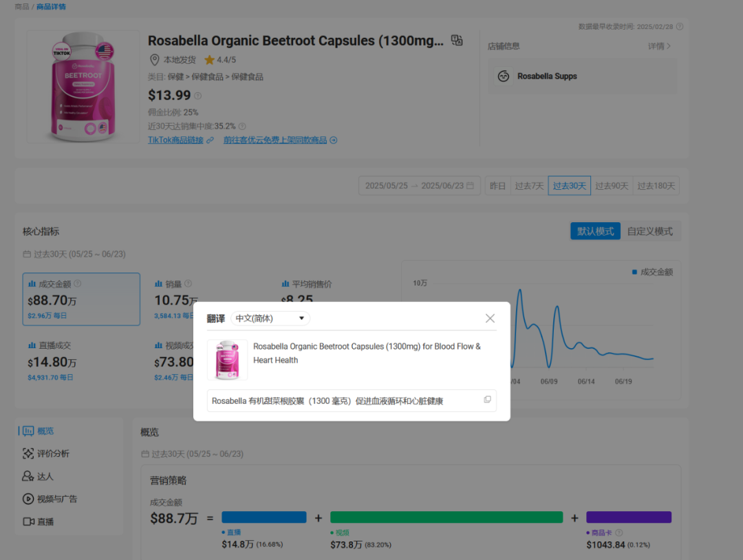
Task: Click the 评价分析 scan icon
Action: [x=28, y=454]
